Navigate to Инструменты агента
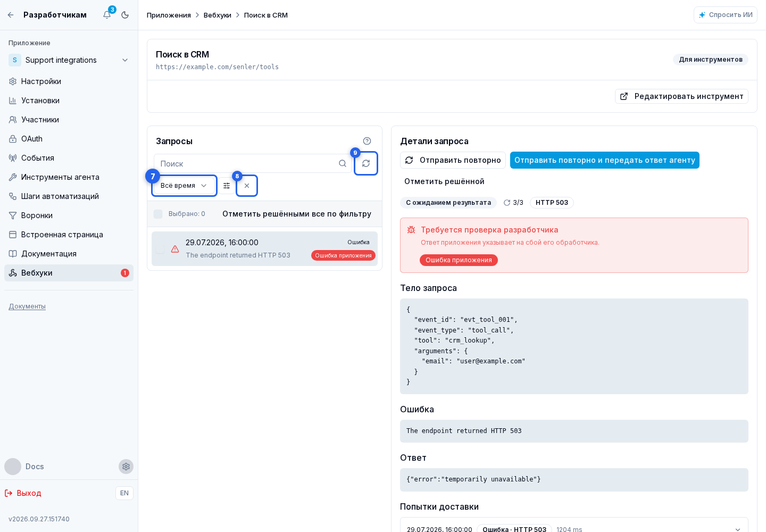The height and width of the screenshot is (532, 766). coord(69,177)
